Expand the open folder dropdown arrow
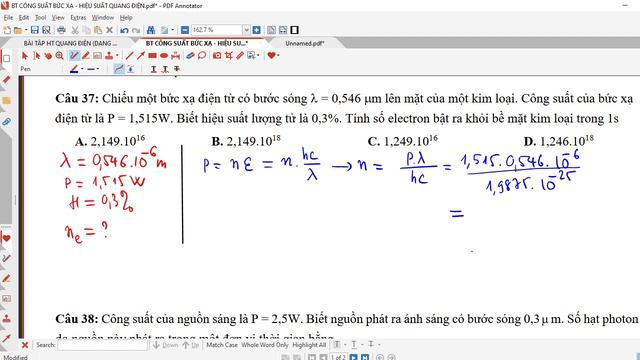The height and width of the screenshot is (360, 640). pyautogui.click(x=26, y=30)
